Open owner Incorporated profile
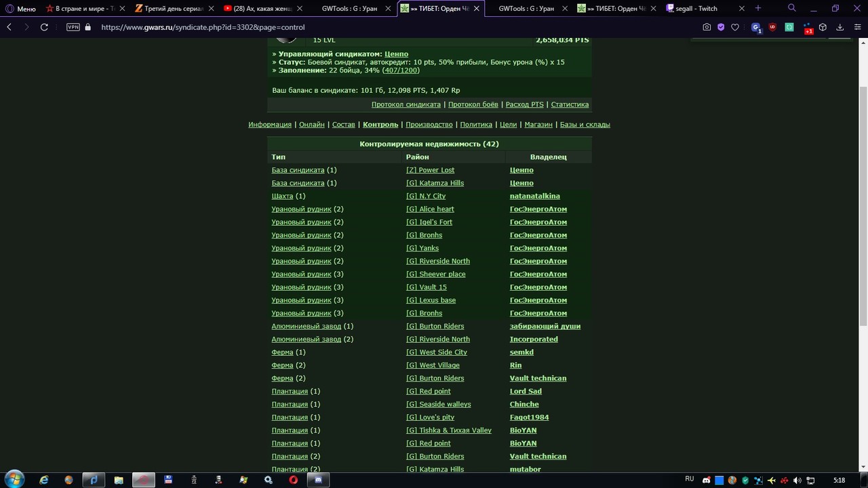 pyautogui.click(x=534, y=339)
